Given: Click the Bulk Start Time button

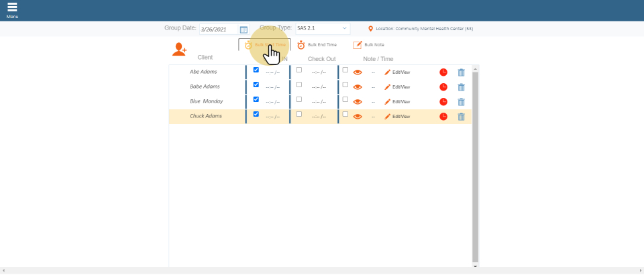Looking at the screenshot, I should (266, 45).
